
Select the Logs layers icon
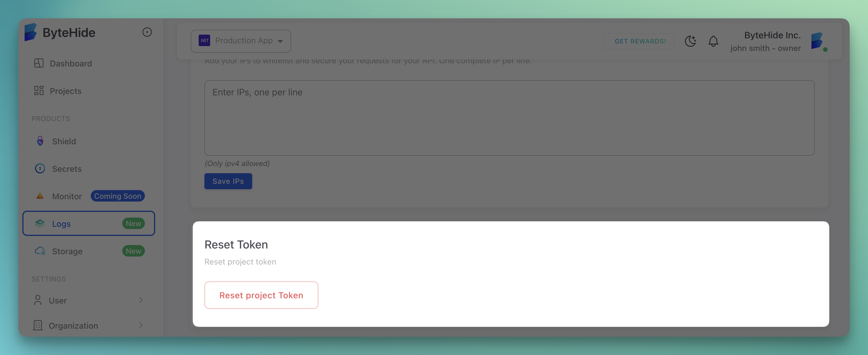click(40, 223)
